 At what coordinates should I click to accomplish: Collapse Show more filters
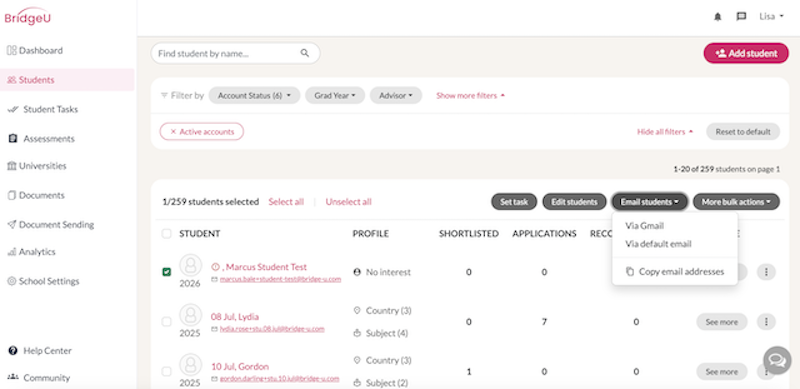[x=470, y=95]
